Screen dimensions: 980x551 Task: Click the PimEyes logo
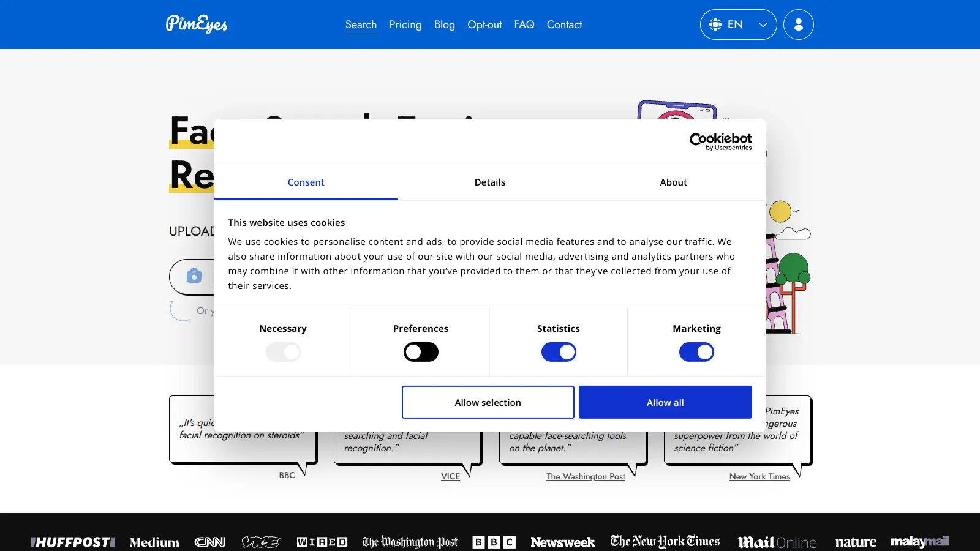[197, 24]
